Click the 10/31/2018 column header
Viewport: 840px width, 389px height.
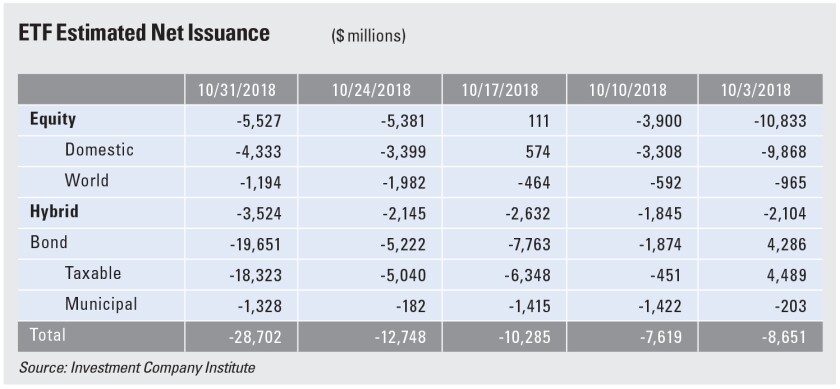tap(237, 89)
